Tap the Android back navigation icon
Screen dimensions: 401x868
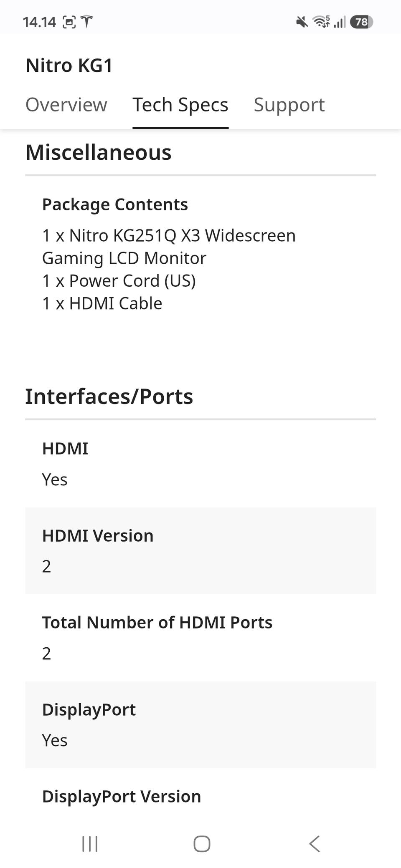point(315,843)
